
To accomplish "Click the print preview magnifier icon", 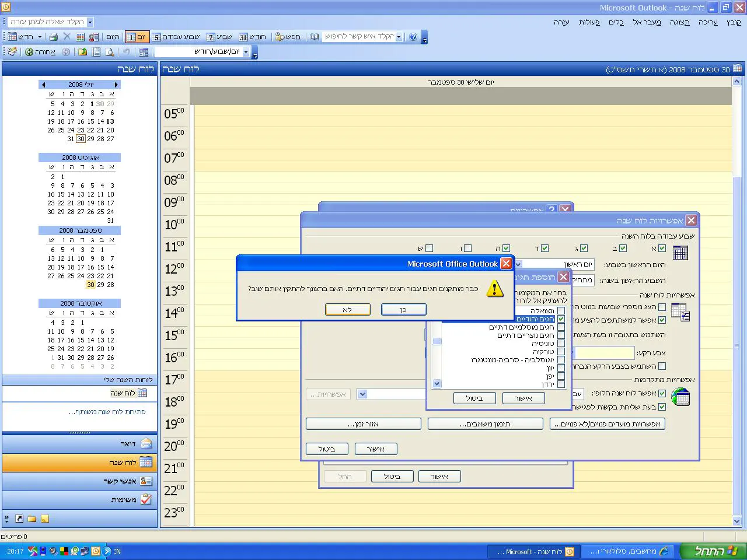I will [110, 52].
